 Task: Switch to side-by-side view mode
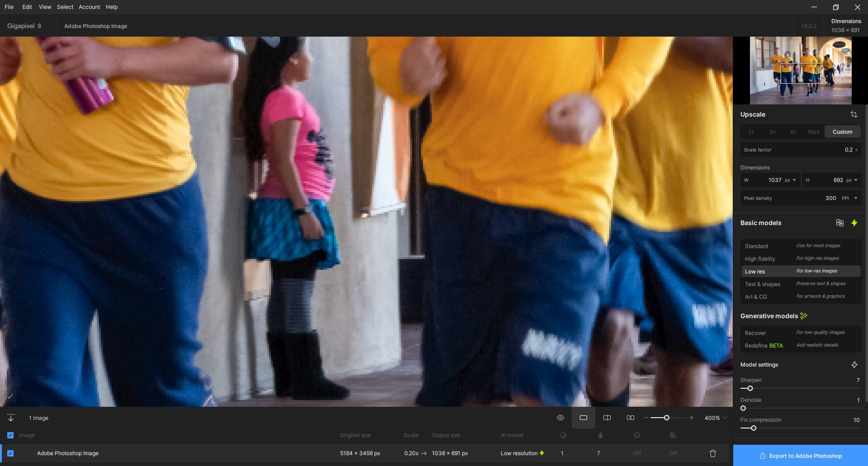click(630, 418)
